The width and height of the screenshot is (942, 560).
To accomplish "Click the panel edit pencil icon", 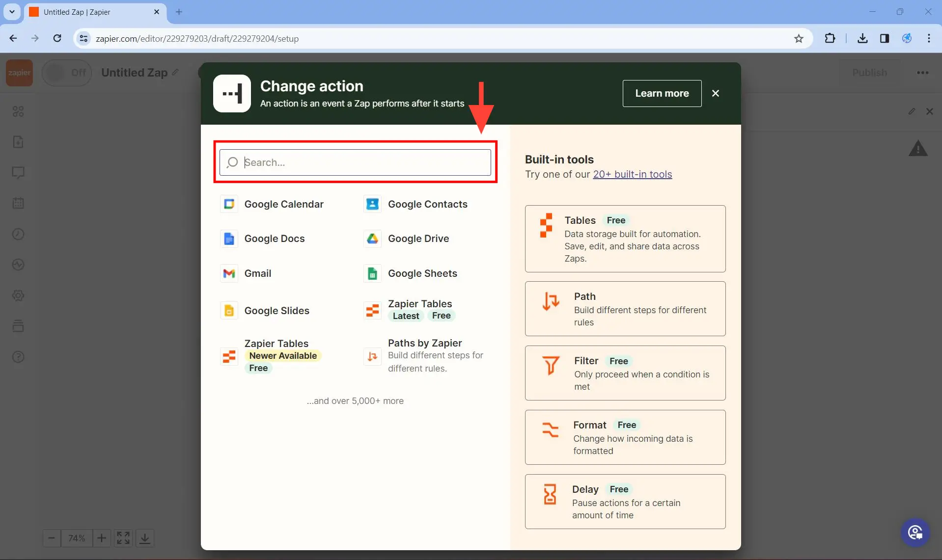I will [x=912, y=111].
